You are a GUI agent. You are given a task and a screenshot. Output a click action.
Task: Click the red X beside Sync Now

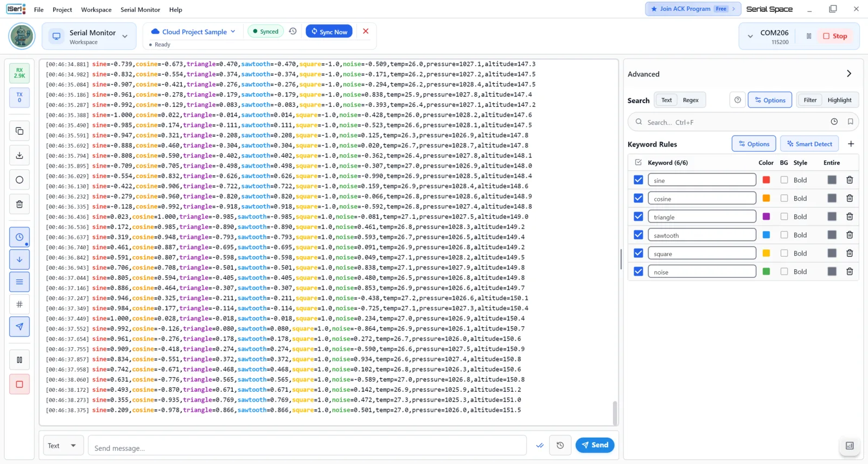[x=366, y=31]
